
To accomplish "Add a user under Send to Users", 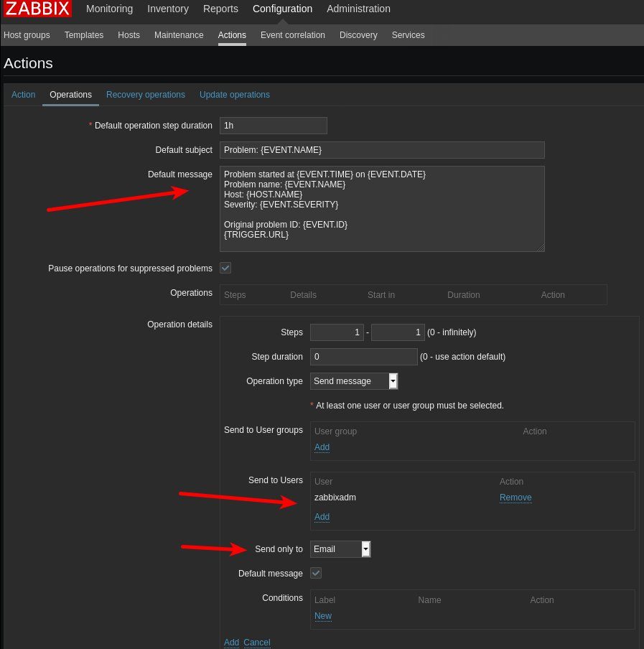I will click(x=322, y=517).
